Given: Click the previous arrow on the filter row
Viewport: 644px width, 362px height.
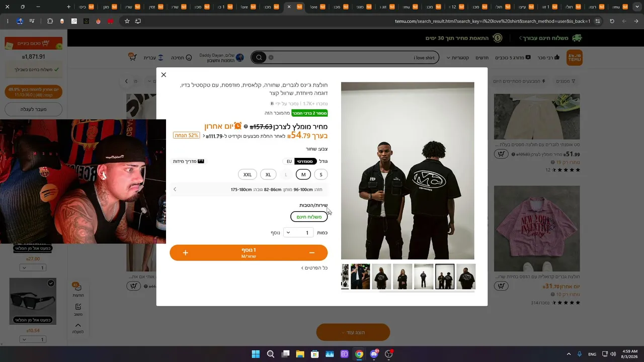Looking at the screenshot, I should coord(126,81).
